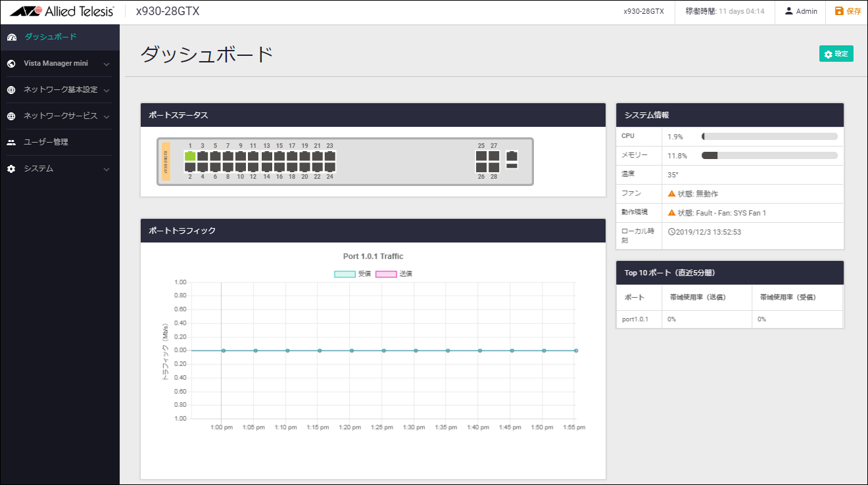Screen dimensions: 868x485
Task: Click the green port 1 icon
Action: pos(190,156)
